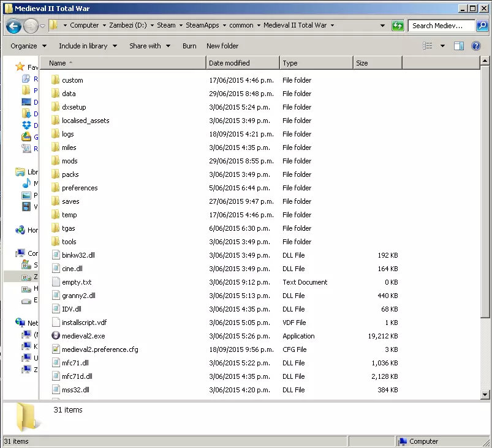Sort by the Date modified column header
Viewport: 492px width, 448px height.
[243, 63]
